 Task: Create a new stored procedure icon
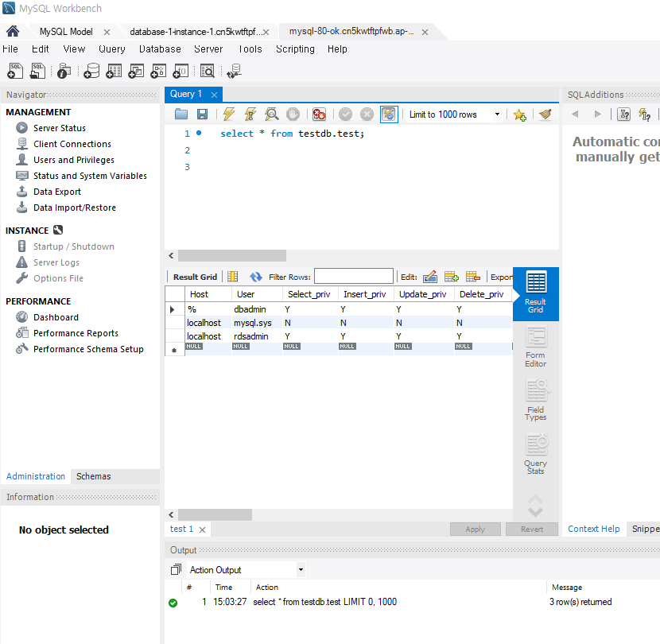(x=158, y=71)
